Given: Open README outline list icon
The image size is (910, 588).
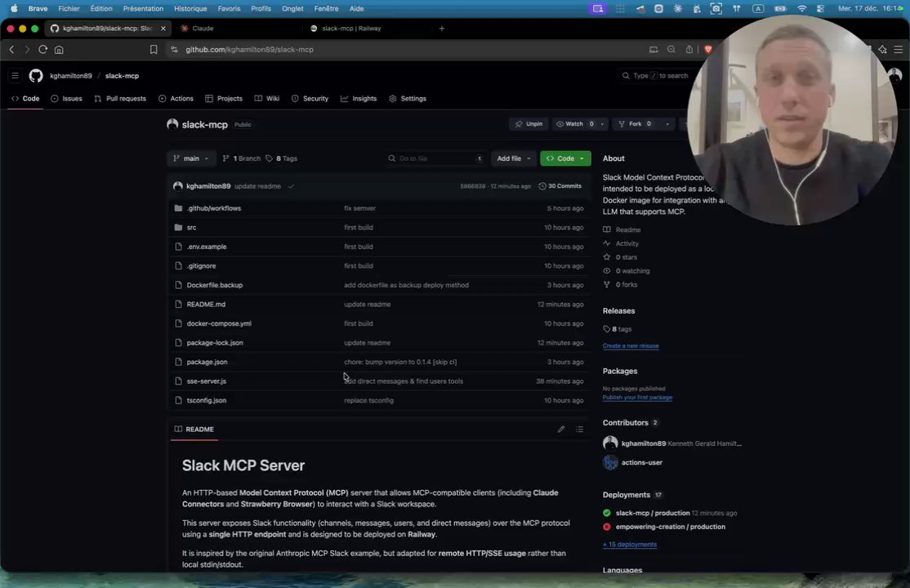Looking at the screenshot, I should 579,429.
